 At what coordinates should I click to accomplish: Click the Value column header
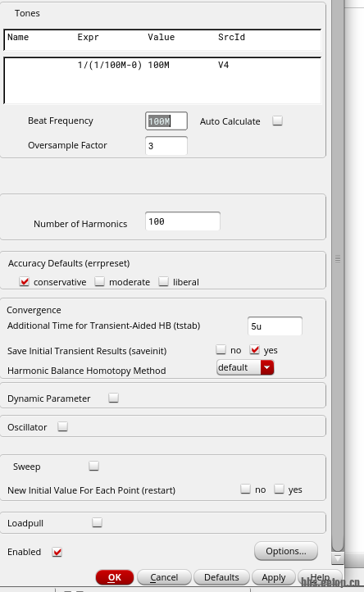coord(162,37)
